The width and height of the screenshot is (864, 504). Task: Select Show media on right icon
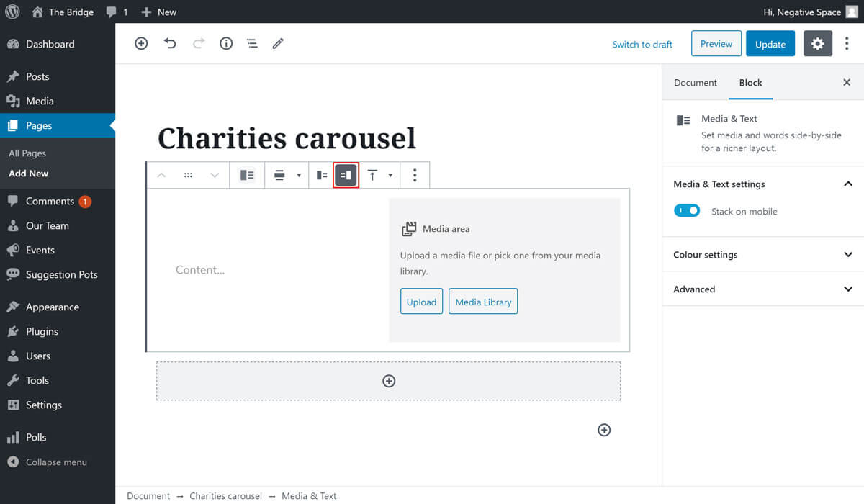pyautogui.click(x=346, y=175)
